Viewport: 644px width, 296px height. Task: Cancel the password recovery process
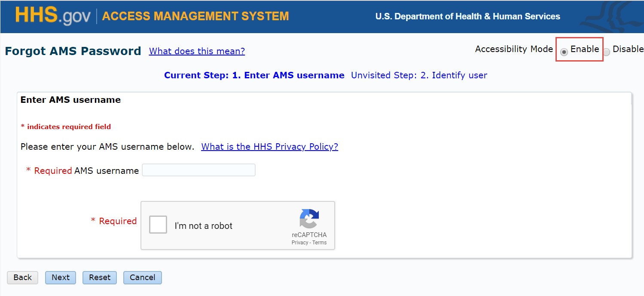click(x=142, y=277)
